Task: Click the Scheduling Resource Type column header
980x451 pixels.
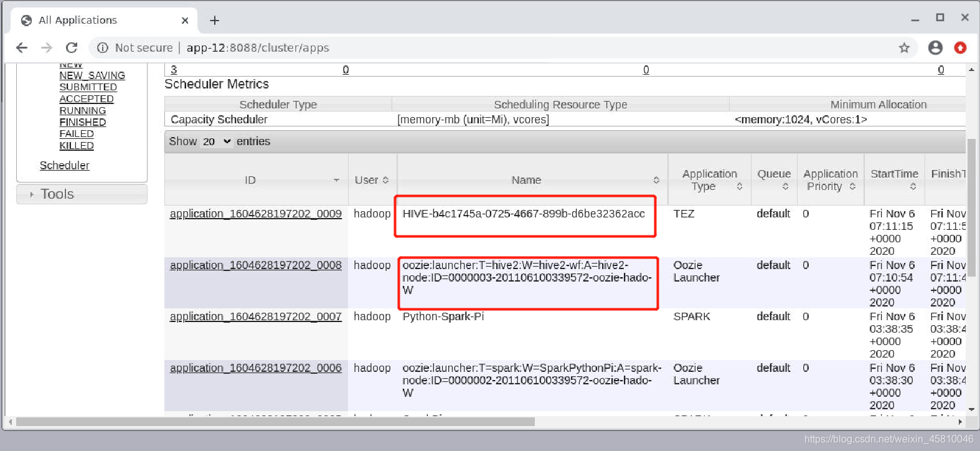Action: (x=560, y=105)
